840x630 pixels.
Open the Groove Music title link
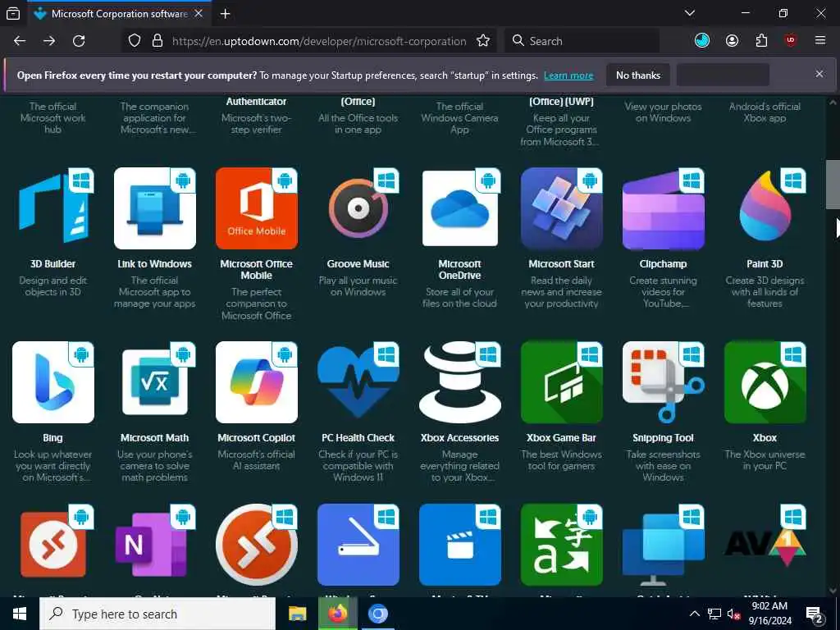358,263
